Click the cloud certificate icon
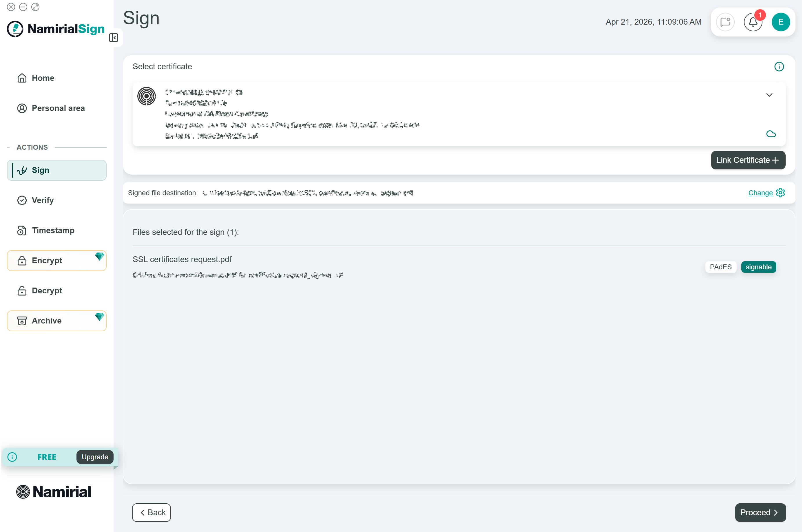Viewport: 803px width, 532px height. (771, 134)
